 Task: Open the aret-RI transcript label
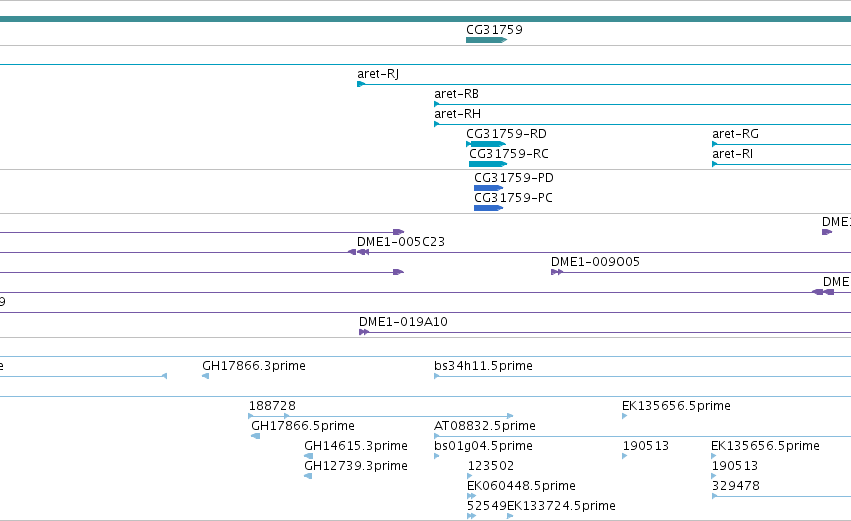tap(732, 154)
